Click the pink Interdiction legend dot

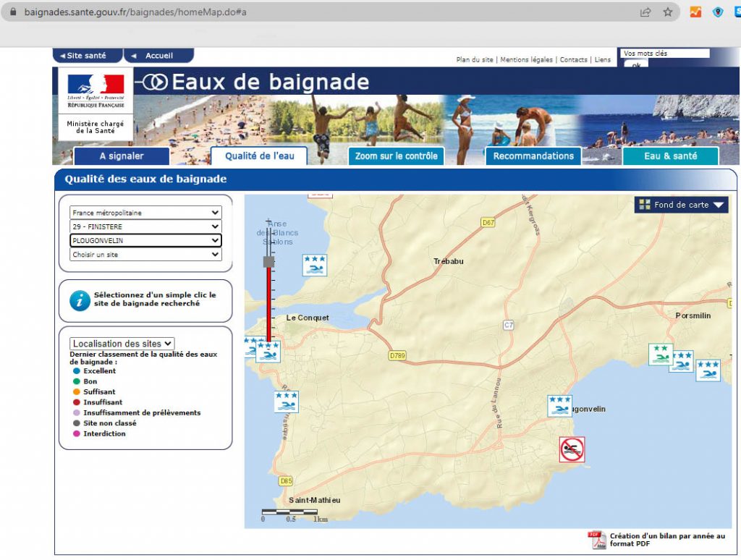(x=77, y=433)
